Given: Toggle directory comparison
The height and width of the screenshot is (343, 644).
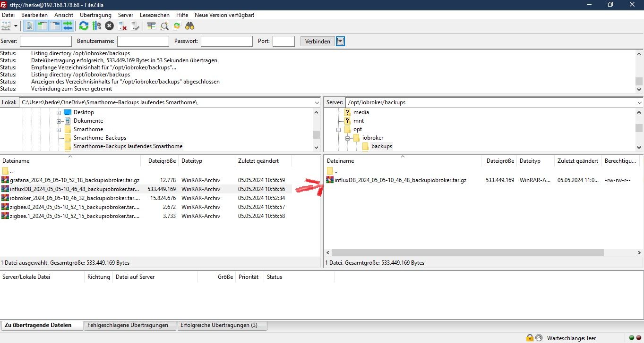Looking at the screenshot, I should tap(164, 26).
